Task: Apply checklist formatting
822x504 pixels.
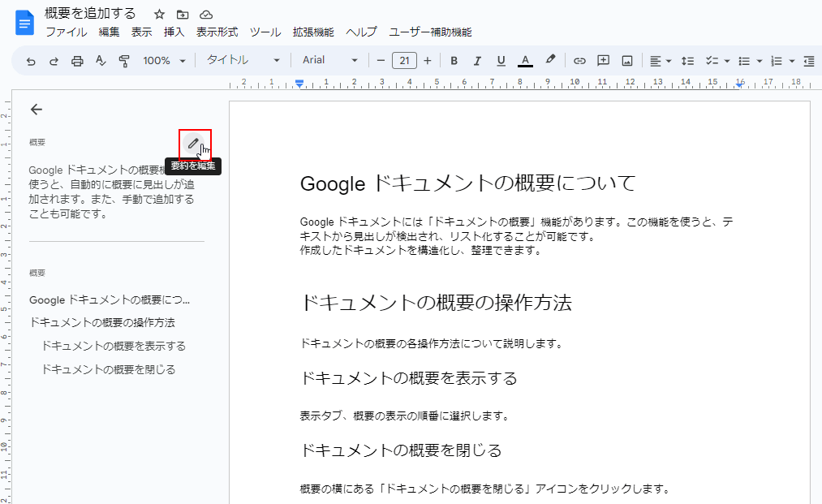Action: (x=712, y=61)
